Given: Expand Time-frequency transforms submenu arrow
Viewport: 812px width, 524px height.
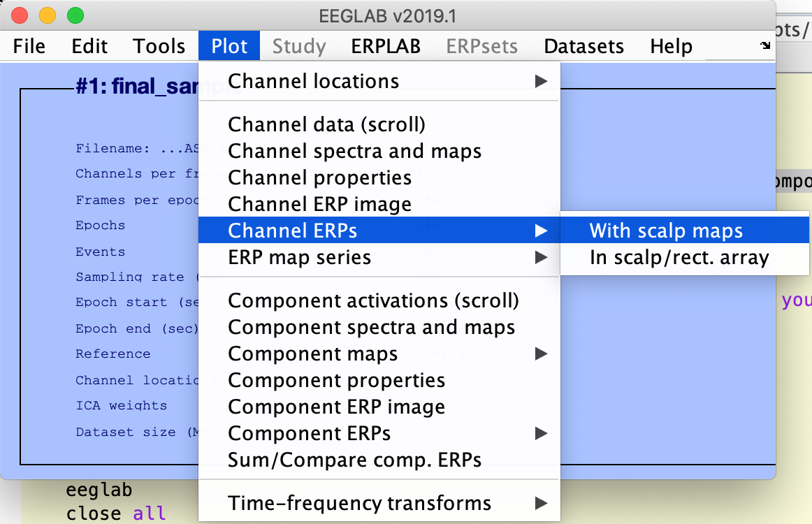Looking at the screenshot, I should [x=541, y=503].
